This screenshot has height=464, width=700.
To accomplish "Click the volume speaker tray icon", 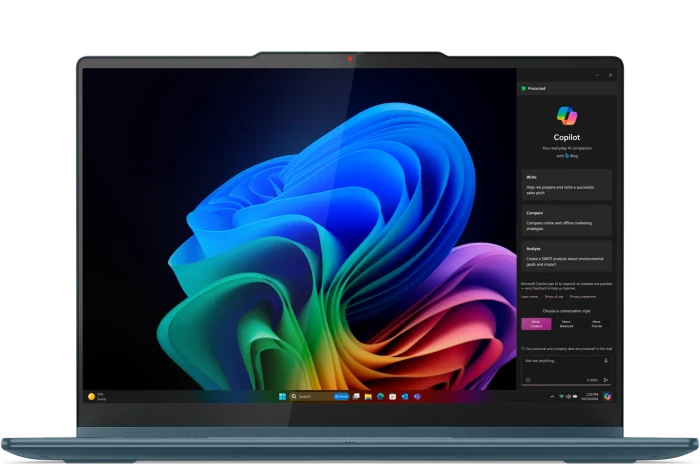I will tap(568, 397).
